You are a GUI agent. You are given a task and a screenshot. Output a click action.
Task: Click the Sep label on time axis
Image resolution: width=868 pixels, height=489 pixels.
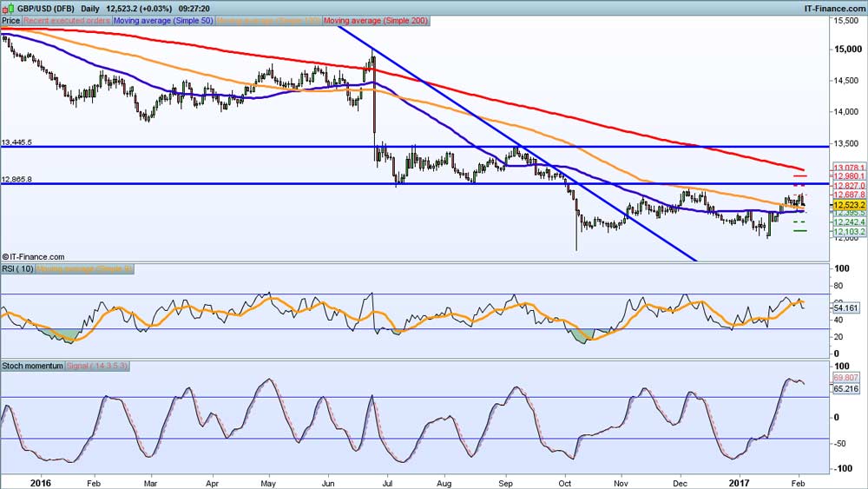click(x=505, y=483)
